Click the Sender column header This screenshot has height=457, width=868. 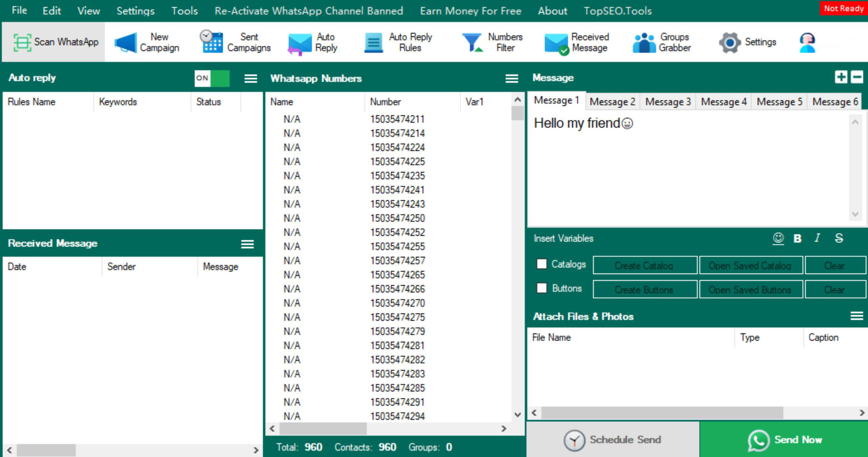(149, 266)
